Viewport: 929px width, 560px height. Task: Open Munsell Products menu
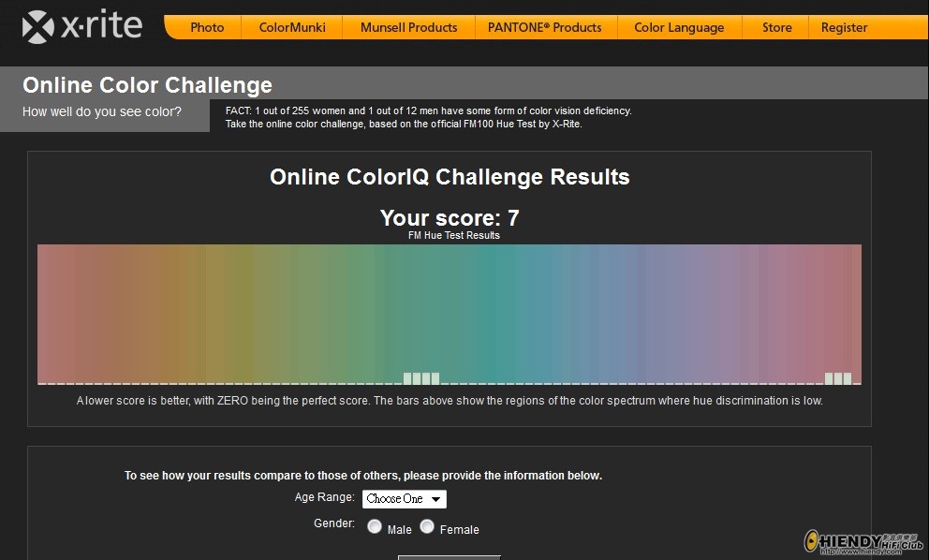(x=409, y=27)
